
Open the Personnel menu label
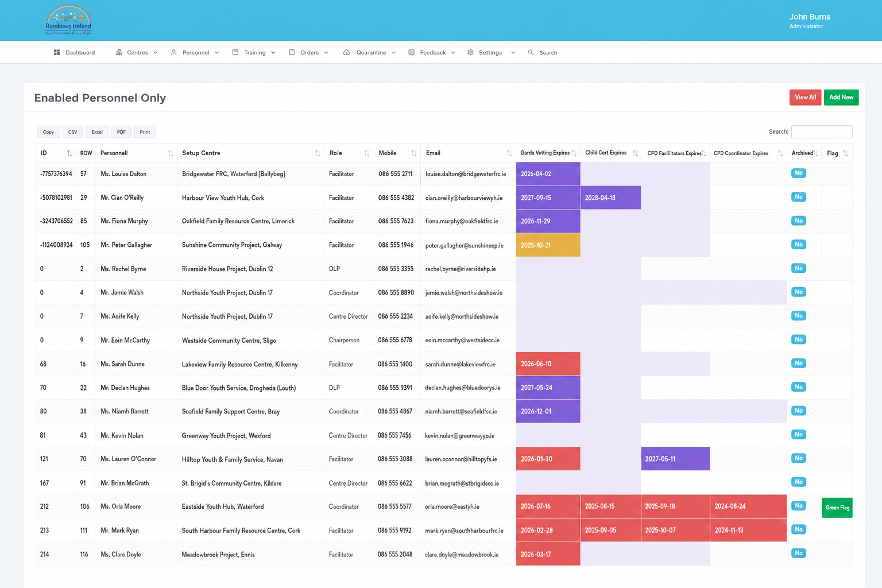[x=196, y=52]
